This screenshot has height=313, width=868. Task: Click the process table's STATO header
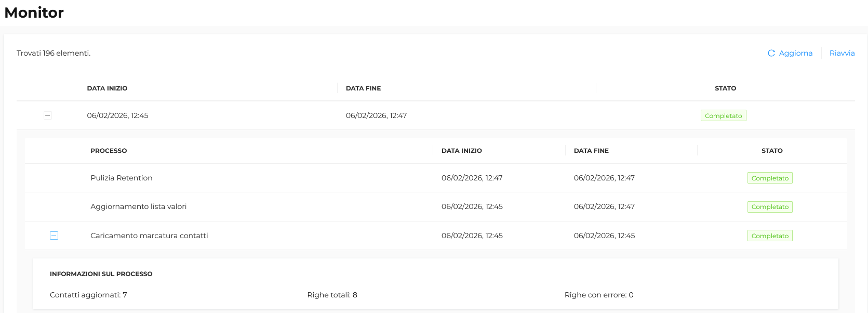click(x=772, y=151)
